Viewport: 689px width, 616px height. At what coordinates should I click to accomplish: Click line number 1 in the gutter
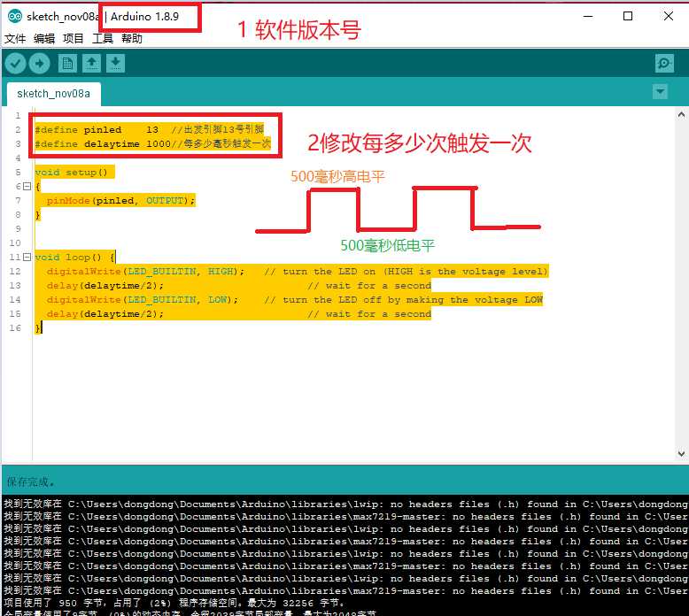18,115
